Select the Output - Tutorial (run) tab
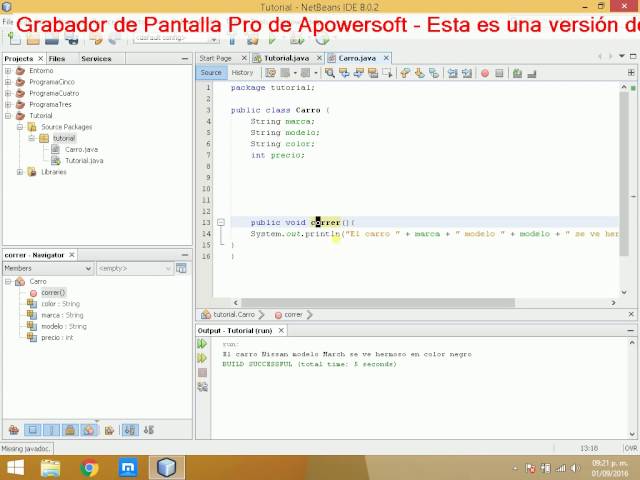Image resolution: width=640 pixels, height=480 pixels. (x=235, y=331)
